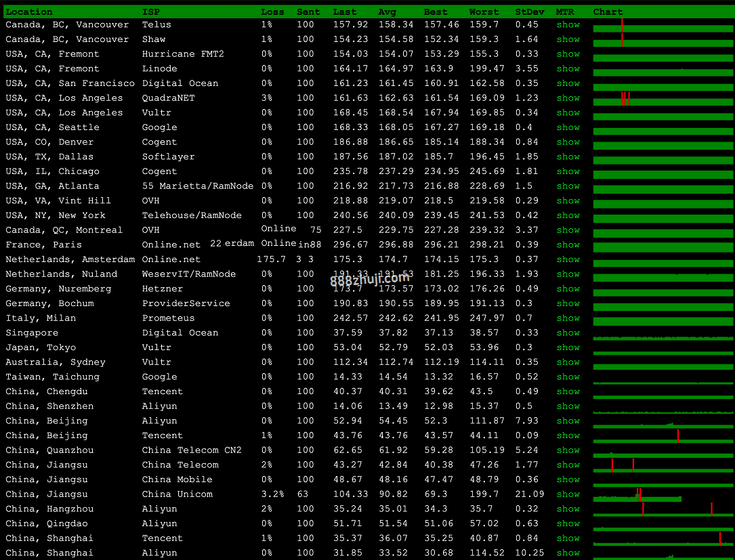
Task: Open 'show' link for Denver Cogent row
Action: 568,142
